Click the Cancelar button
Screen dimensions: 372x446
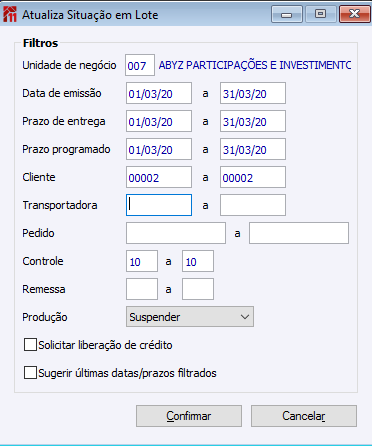pos(304,416)
